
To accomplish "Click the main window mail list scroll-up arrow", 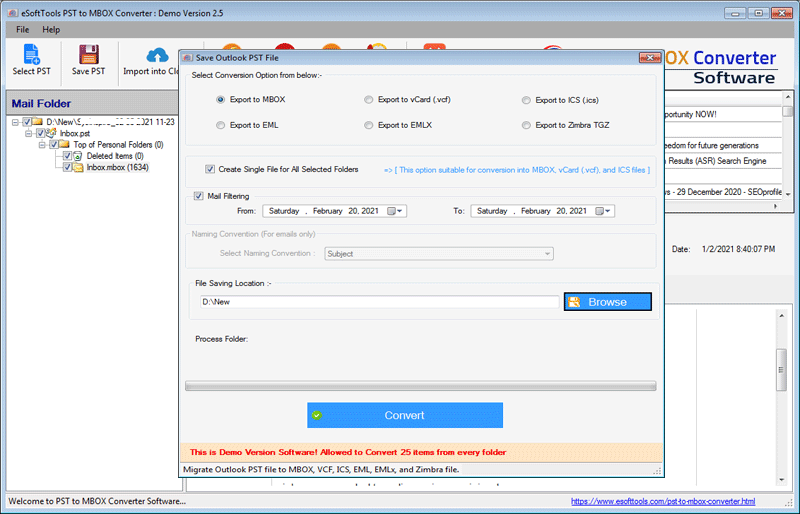I will coord(788,96).
